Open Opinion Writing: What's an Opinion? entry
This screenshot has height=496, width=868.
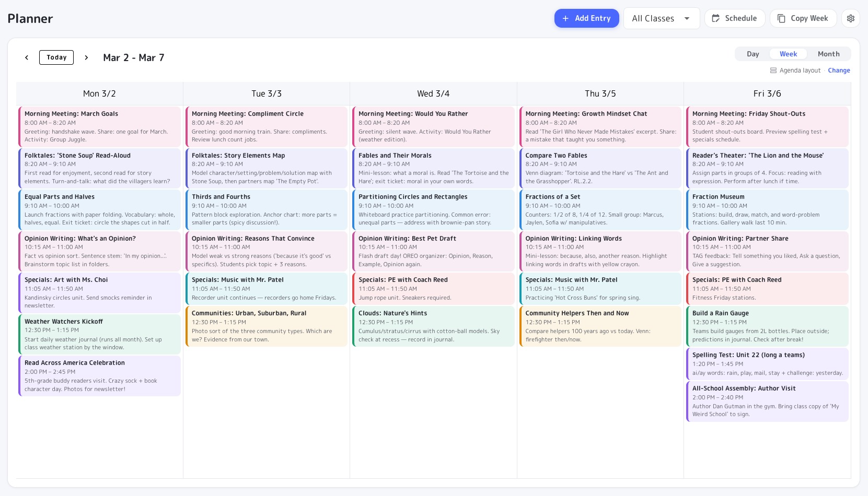pyautogui.click(x=99, y=251)
